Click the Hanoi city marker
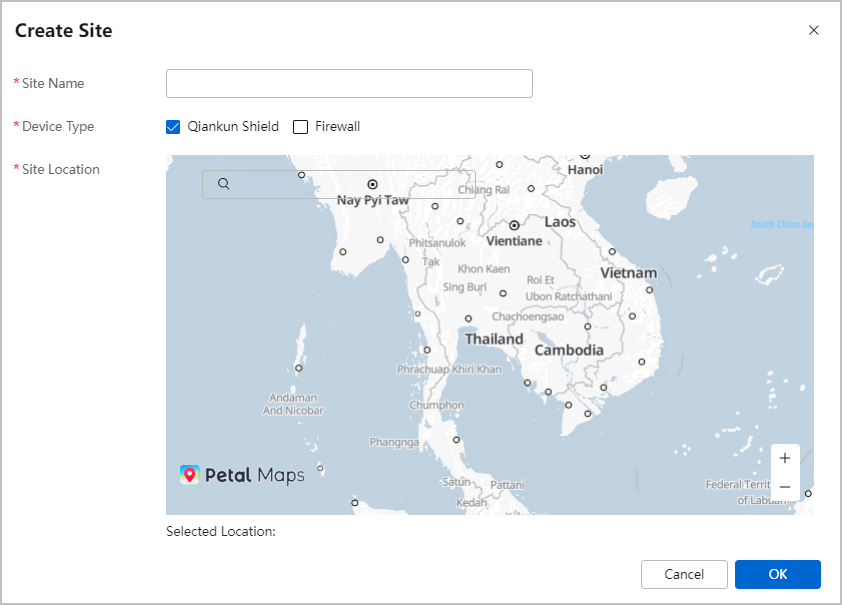This screenshot has width=842, height=605. [x=585, y=156]
